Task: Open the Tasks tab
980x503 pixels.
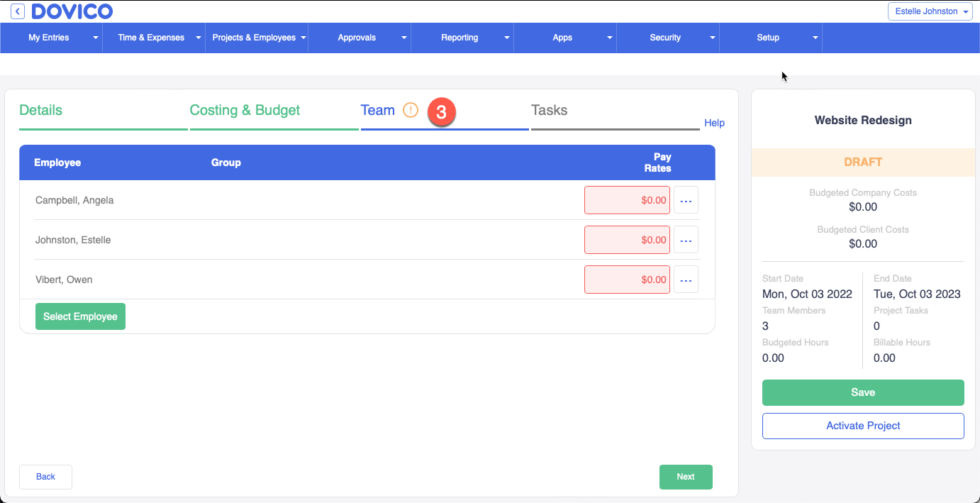Action: point(549,110)
